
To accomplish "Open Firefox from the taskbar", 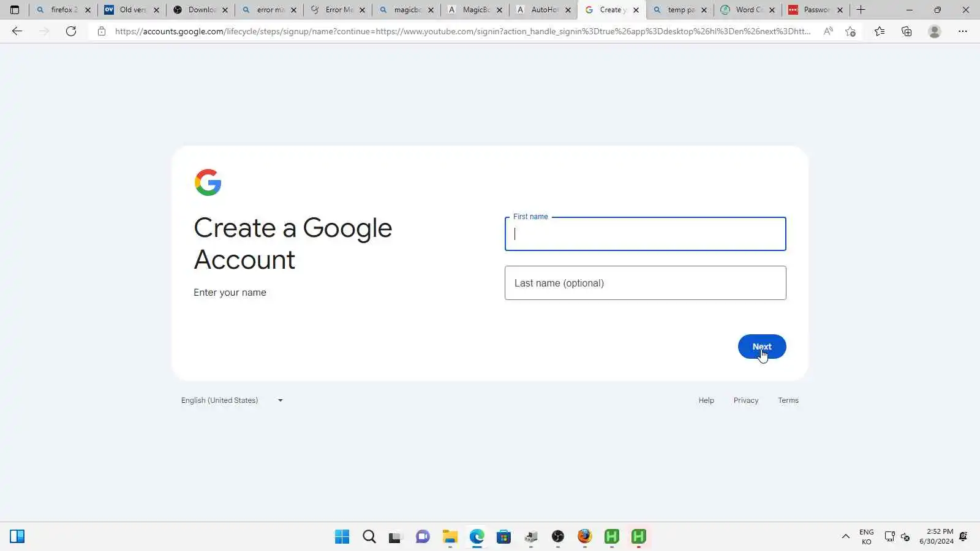I will click(584, 537).
